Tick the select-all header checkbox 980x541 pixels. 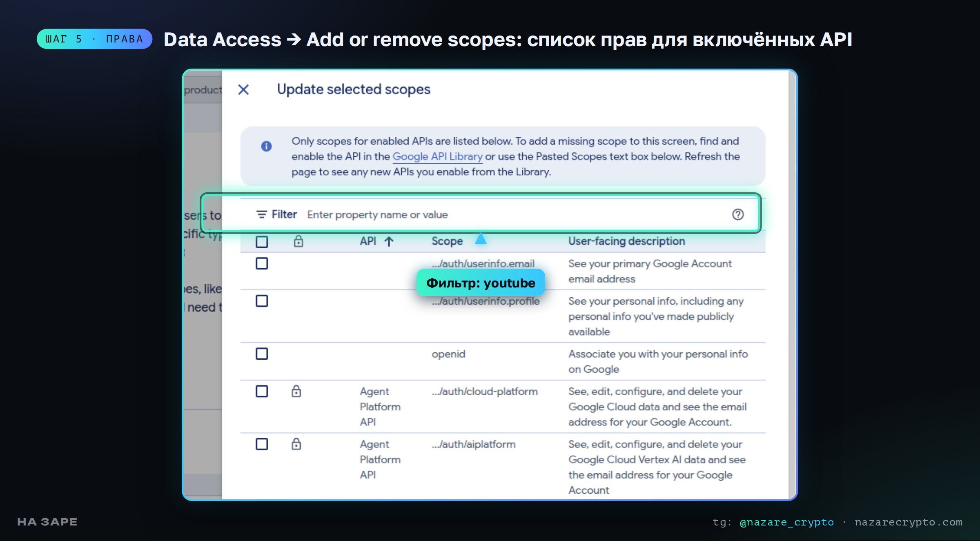tap(262, 242)
